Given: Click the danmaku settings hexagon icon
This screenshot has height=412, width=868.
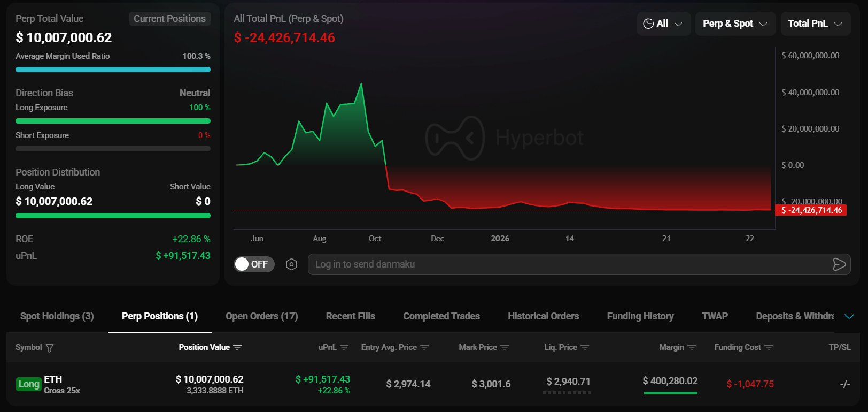Looking at the screenshot, I should [x=291, y=264].
